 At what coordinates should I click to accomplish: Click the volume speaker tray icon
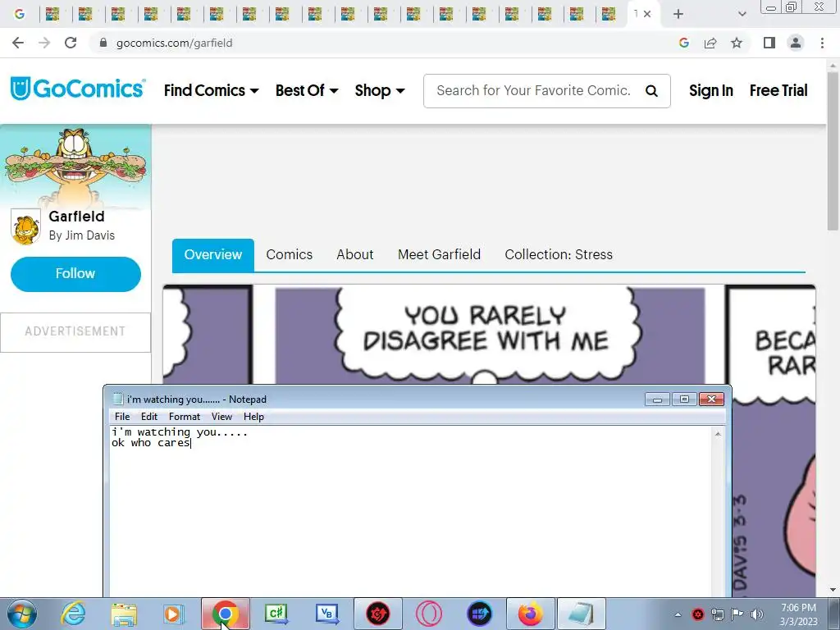click(x=757, y=614)
